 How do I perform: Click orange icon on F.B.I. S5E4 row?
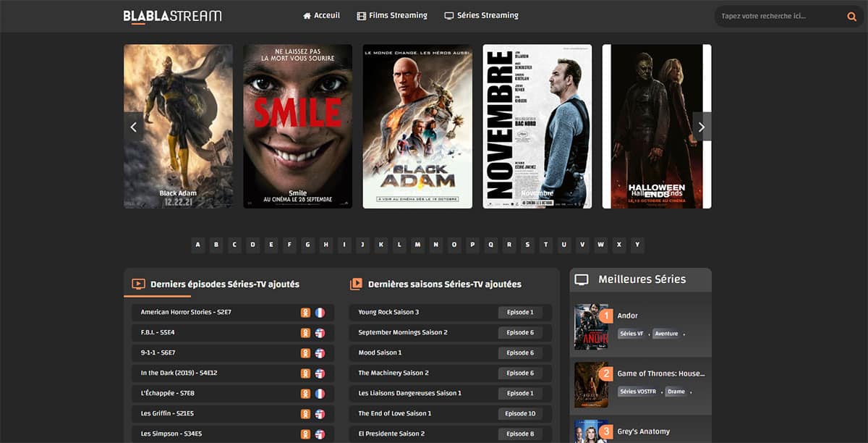306,333
